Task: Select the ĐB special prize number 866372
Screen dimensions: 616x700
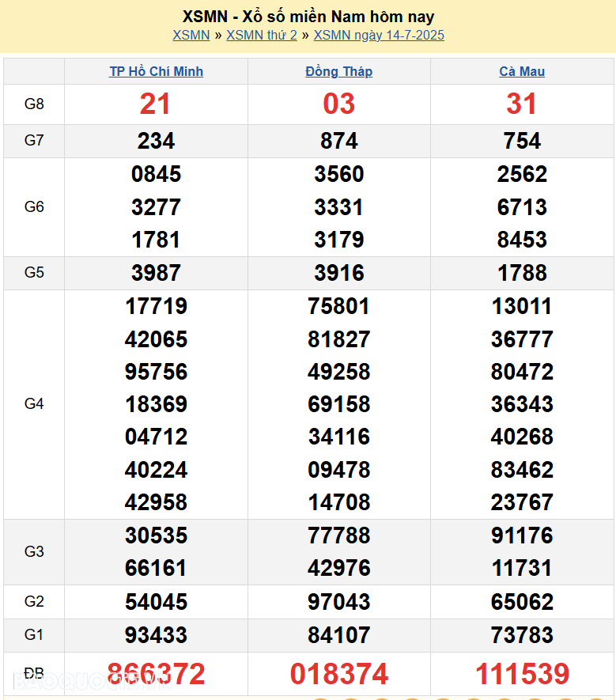Action: click(156, 674)
